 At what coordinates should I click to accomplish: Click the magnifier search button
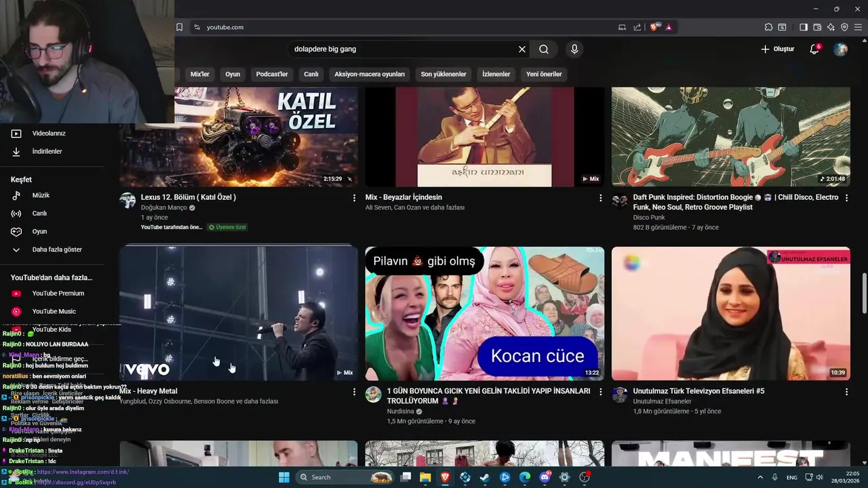tap(544, 49)
